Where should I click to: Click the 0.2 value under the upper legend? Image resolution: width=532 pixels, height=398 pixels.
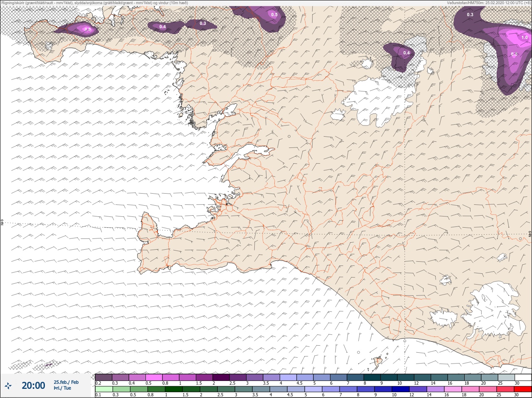(x=98, y=383)
